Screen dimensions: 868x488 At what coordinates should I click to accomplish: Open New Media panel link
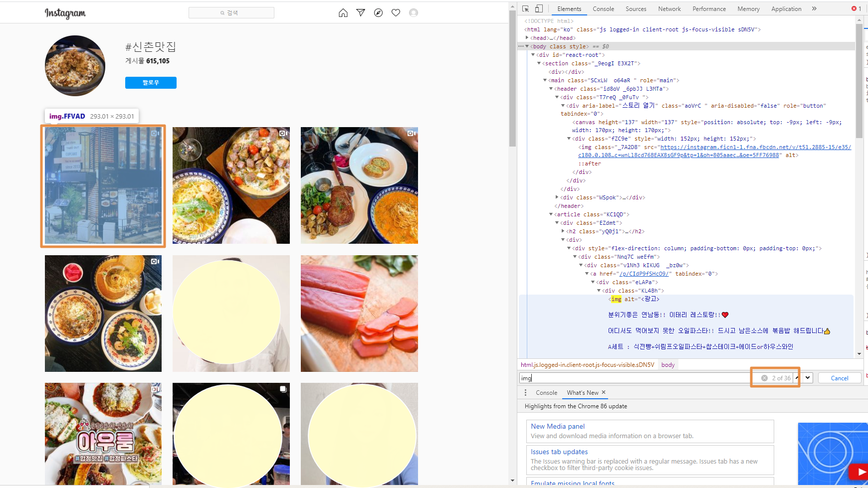click(x=558, y=426)
